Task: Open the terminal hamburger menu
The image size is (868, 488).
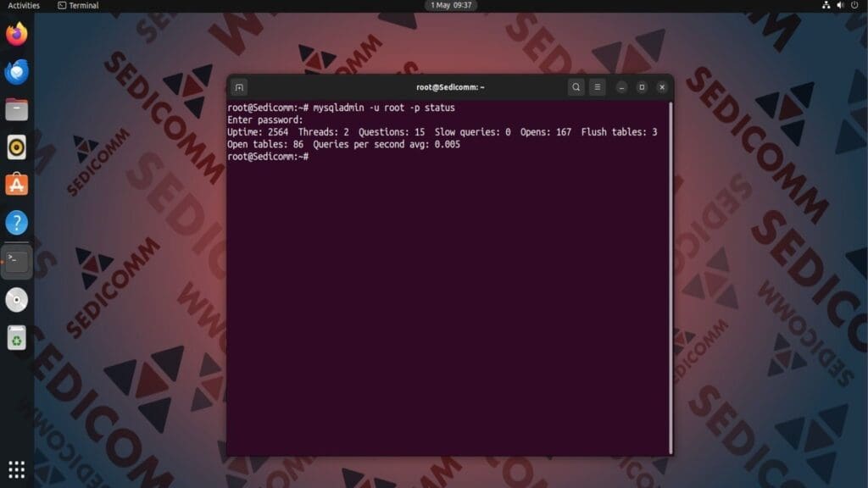Action: click(598, 87)
